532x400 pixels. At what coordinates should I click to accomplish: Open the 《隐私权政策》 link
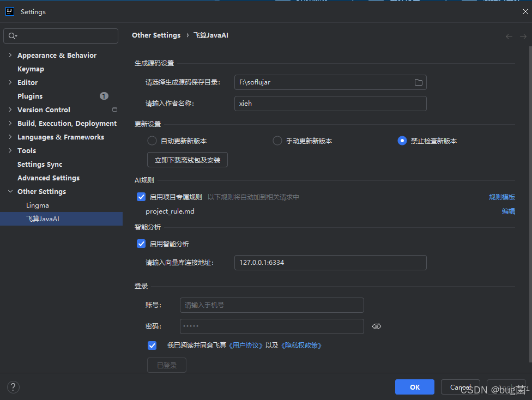300,346
